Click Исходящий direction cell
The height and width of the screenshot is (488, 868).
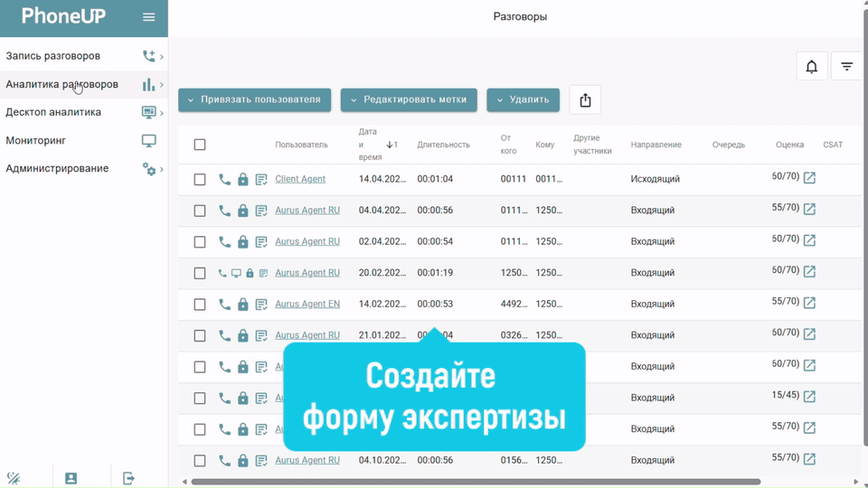tap(655, 179)
